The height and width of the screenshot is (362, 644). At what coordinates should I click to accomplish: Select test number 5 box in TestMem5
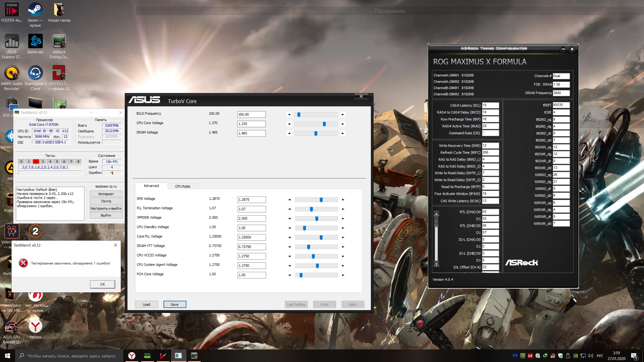[x=57, y=161]
